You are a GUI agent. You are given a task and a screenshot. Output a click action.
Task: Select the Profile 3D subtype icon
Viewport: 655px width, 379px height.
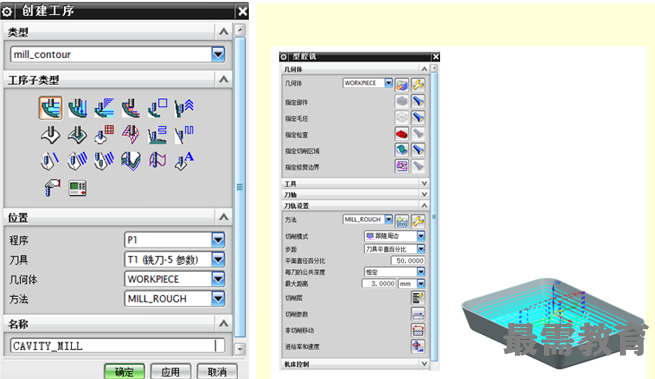pos(157,161)
